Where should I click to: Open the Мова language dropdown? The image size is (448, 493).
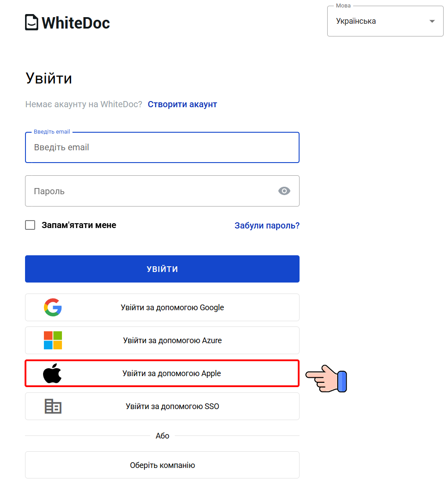coord(378,21)
